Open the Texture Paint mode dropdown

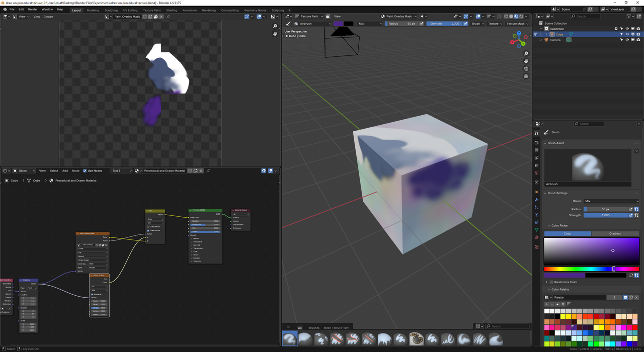click(309, 16)
